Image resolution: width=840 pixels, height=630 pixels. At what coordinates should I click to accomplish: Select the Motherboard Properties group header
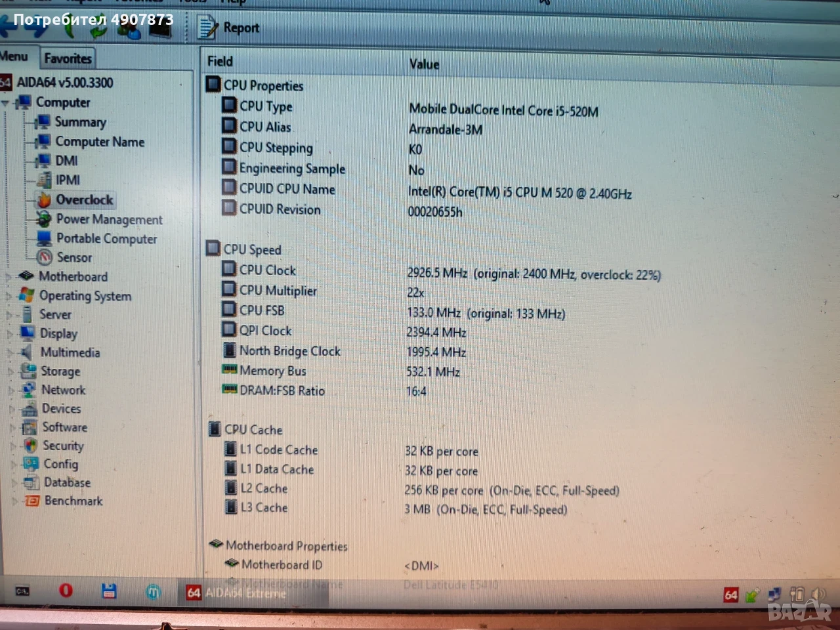pos(286,545)
